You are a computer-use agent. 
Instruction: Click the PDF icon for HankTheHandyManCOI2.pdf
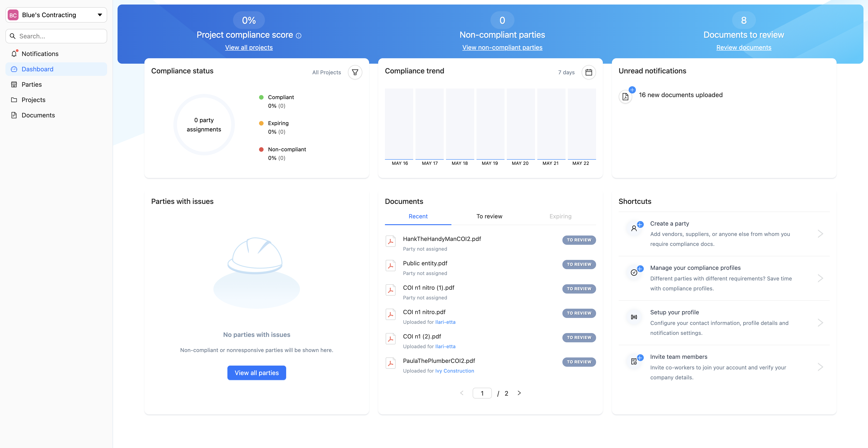click(x=390, y=241)
